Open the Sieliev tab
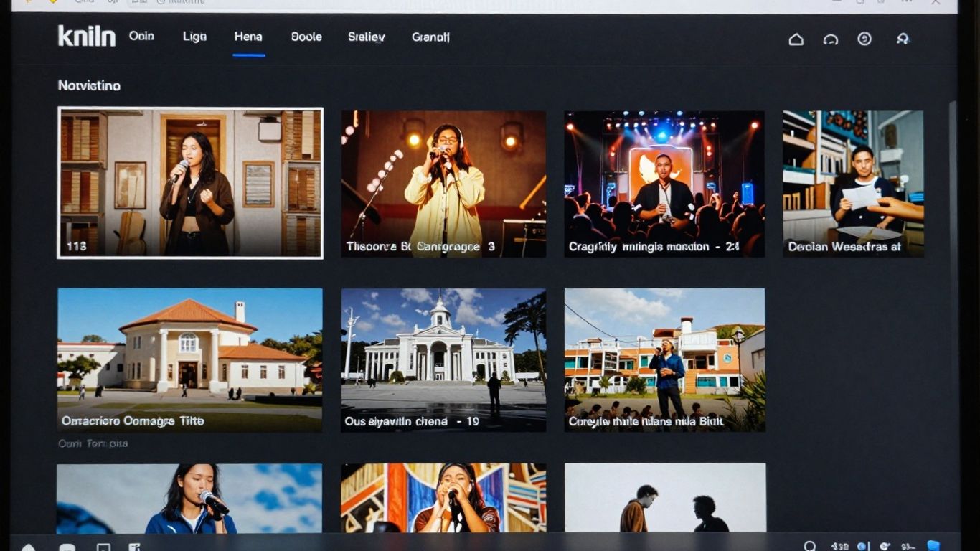This screenshot has width=980, height=551. (x=367, y=37)
